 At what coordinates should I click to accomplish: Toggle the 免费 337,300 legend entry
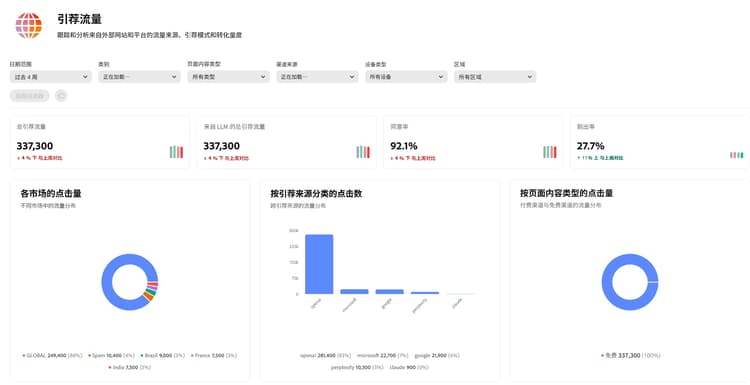click(x=630, y=355)
